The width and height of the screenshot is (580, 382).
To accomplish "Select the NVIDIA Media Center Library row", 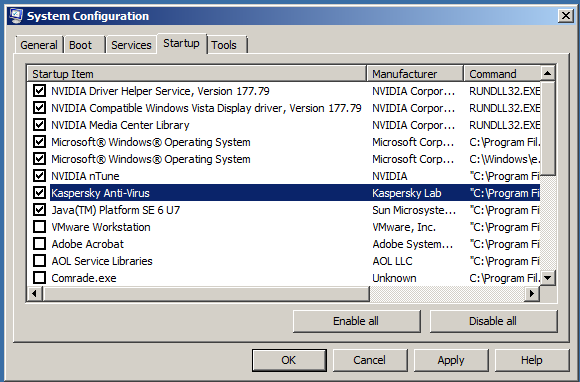I will click(120, 125).
